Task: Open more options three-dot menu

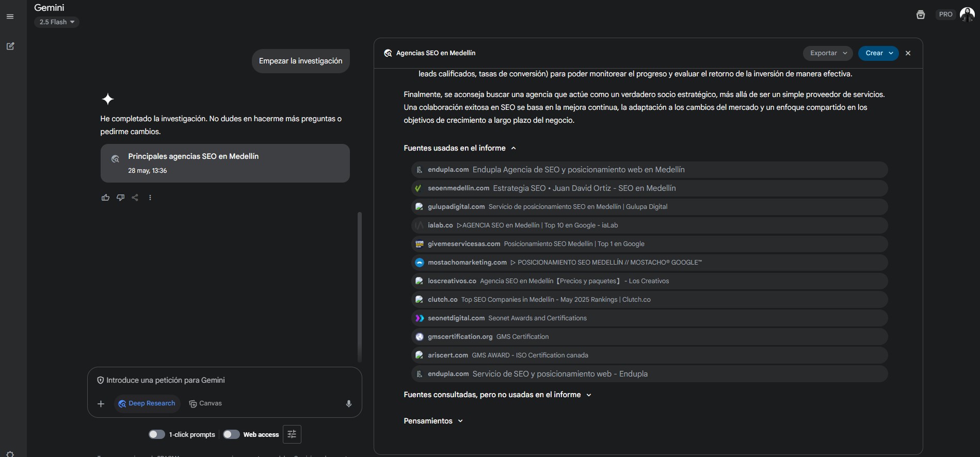Action: pyautogui.click(x=150, y=198)
